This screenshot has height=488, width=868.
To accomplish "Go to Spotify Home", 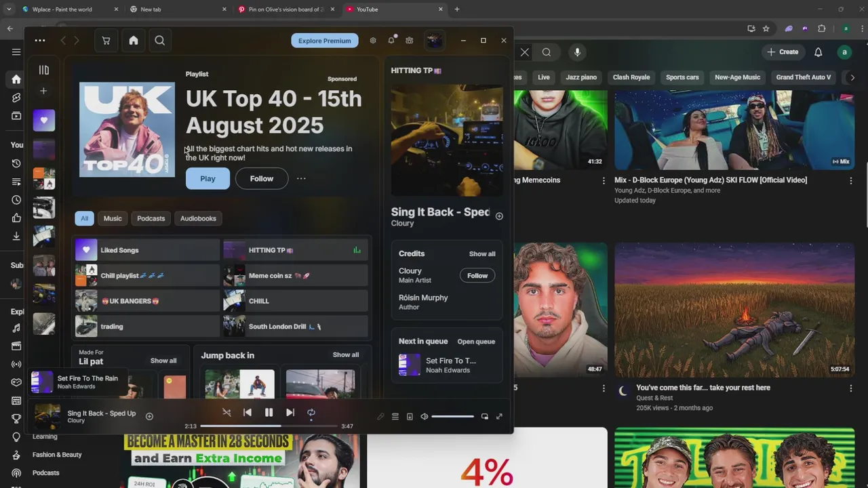I will pos(134,41).
